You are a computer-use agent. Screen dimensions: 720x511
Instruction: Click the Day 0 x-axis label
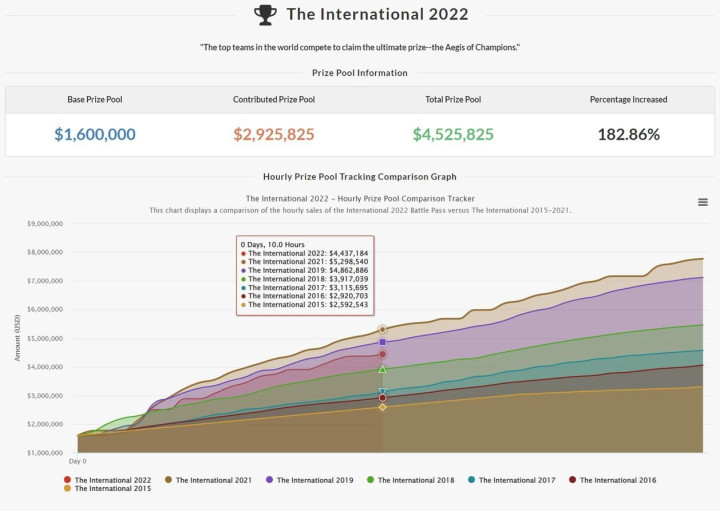[77, 461]
